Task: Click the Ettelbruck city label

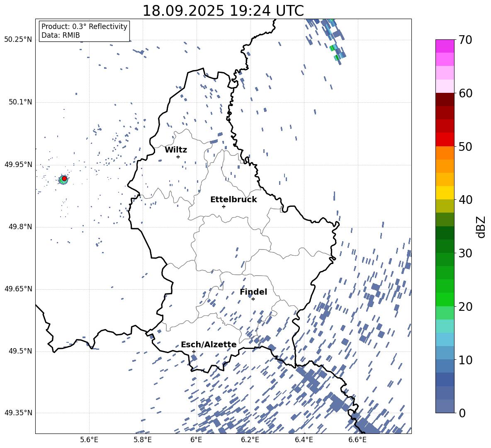Action: point(233,200)
